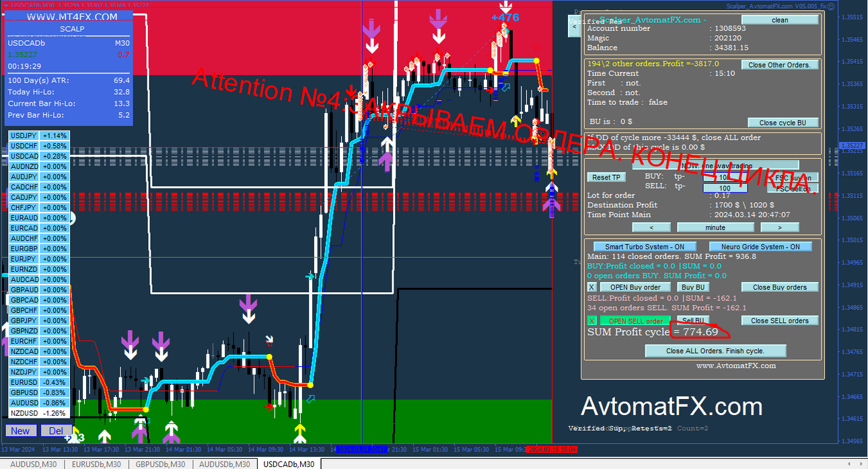Image resolution: width=868 pixels, height=469 pixels.
Task: Click the www.AvtomatFX.com link in panel
Action: [x=735, y=365]
